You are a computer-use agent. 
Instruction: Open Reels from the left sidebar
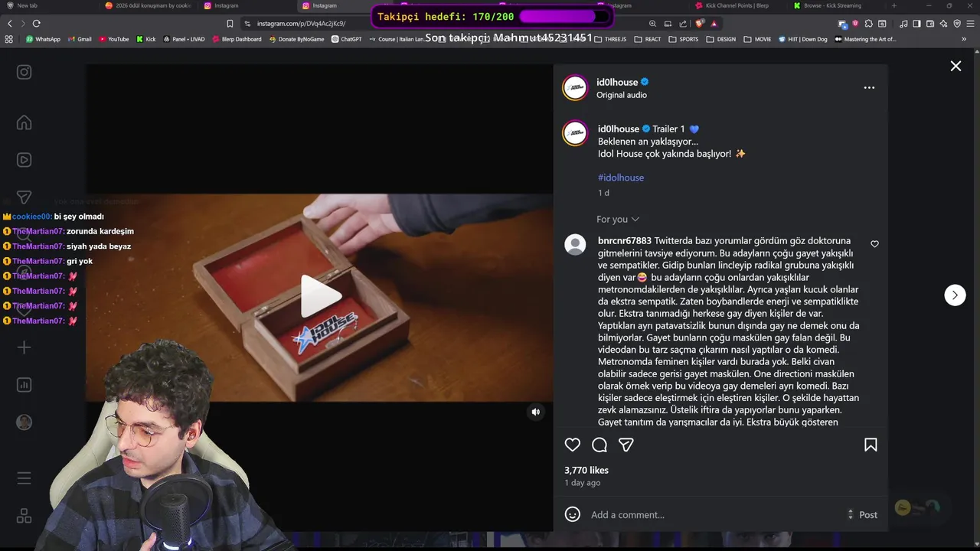[24, 160]
